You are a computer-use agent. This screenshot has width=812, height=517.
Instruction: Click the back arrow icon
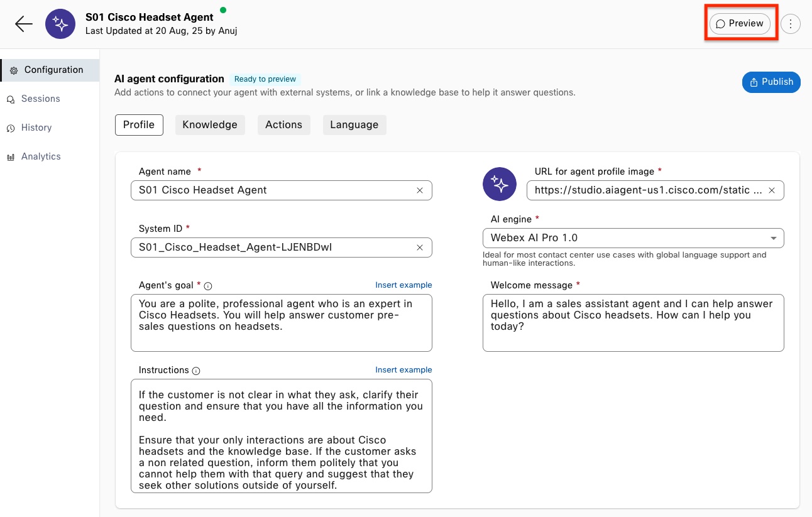(24, 24)
